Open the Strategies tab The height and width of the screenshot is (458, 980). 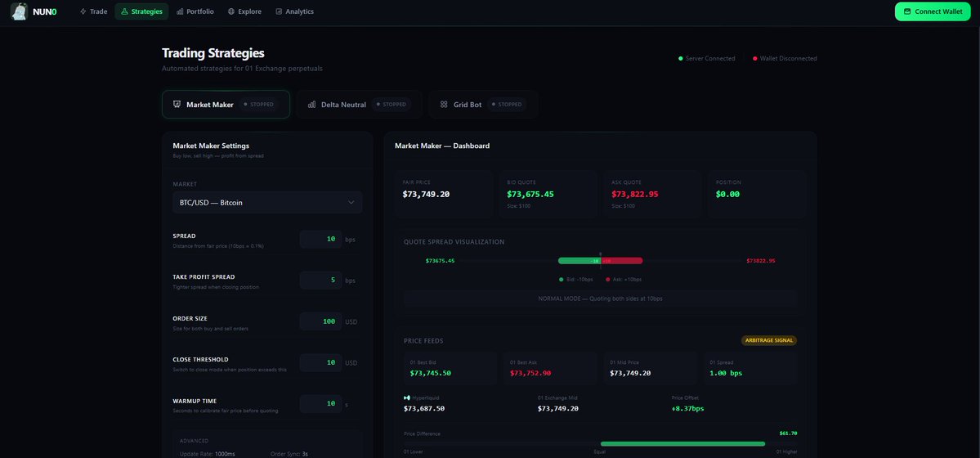(141, 11)
